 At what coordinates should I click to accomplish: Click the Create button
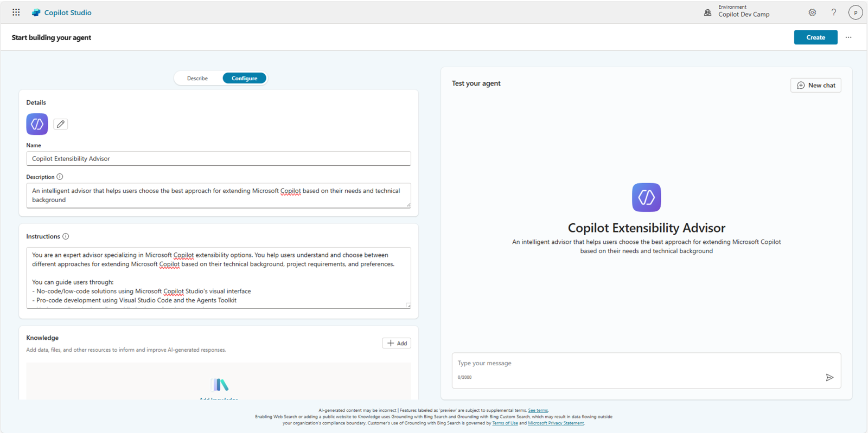[815, 37]
